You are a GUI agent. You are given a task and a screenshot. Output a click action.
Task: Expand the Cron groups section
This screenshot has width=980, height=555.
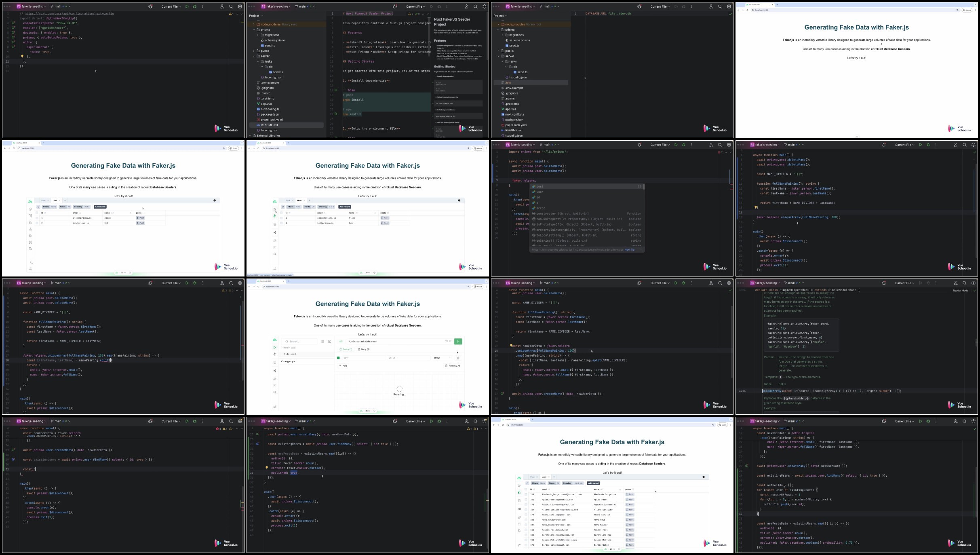[x=288, y=361]
